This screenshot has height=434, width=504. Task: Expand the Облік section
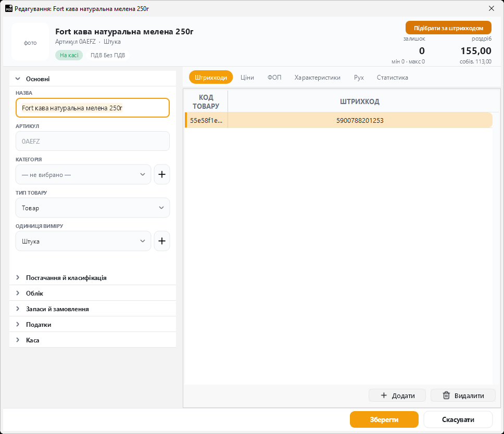[x=93, y=293]
